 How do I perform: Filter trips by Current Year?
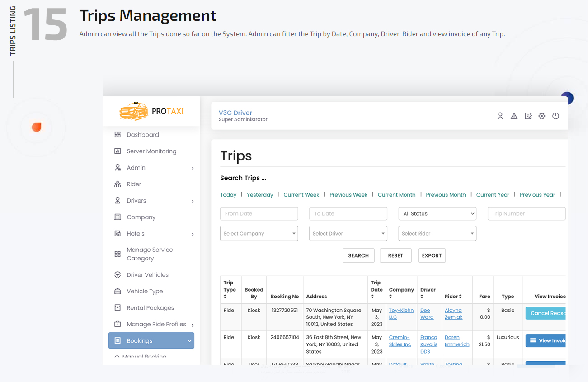click(493, 195)
